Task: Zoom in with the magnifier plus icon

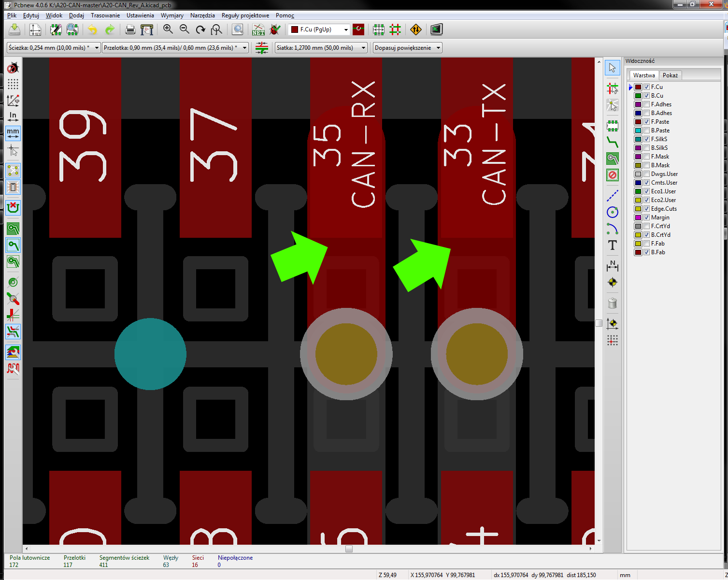Action: coord(168,29)
